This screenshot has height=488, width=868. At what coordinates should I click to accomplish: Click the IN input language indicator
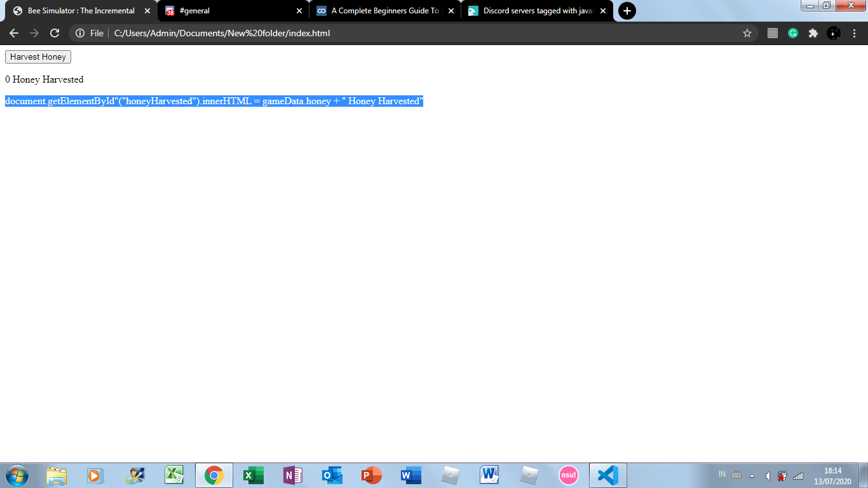pyautogui.click(x=722, y=474)
